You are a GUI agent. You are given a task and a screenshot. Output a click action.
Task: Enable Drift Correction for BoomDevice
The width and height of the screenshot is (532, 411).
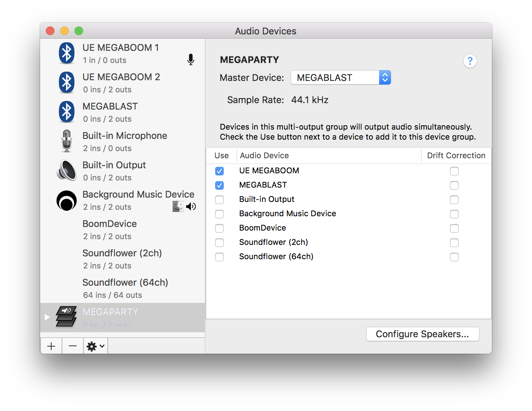coord(454,228)
